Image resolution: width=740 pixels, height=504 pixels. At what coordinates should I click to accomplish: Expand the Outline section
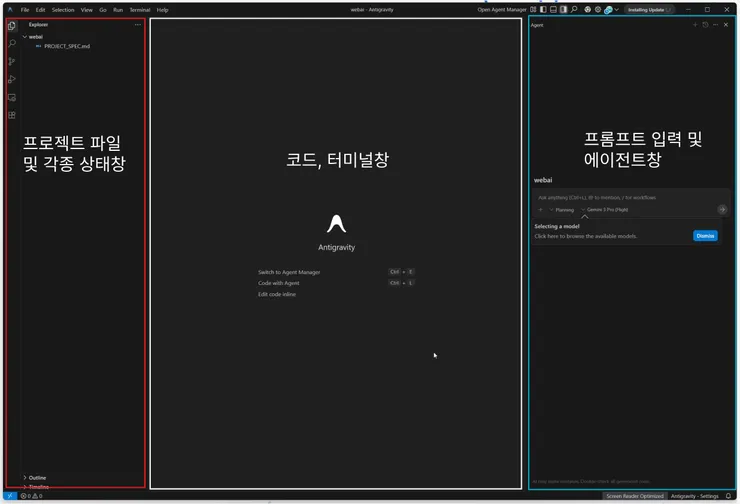tap(25, 478)
